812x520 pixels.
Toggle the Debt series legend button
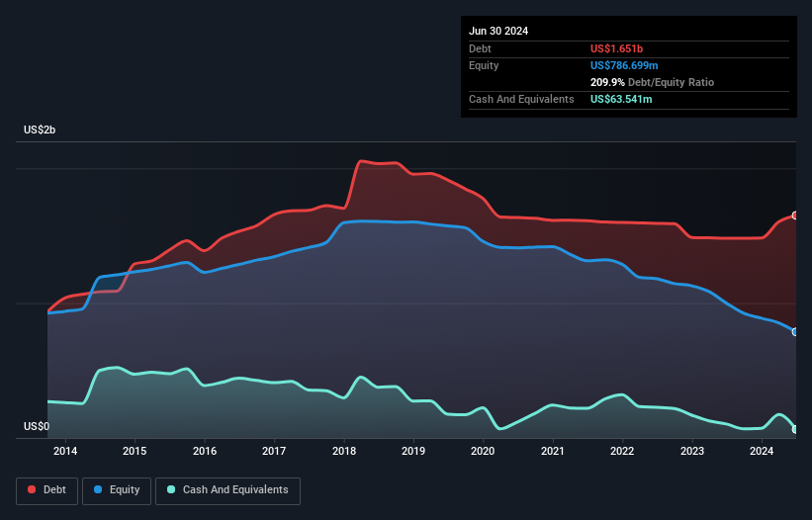(x=47, y=490)
